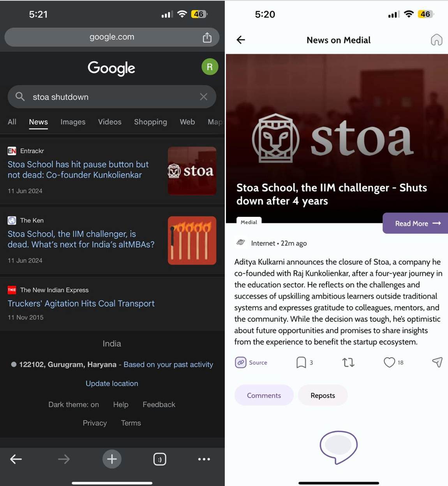Screen dimensions: 448x486
Task: Bookmark the Stoa news post
Action: point(301,363)
